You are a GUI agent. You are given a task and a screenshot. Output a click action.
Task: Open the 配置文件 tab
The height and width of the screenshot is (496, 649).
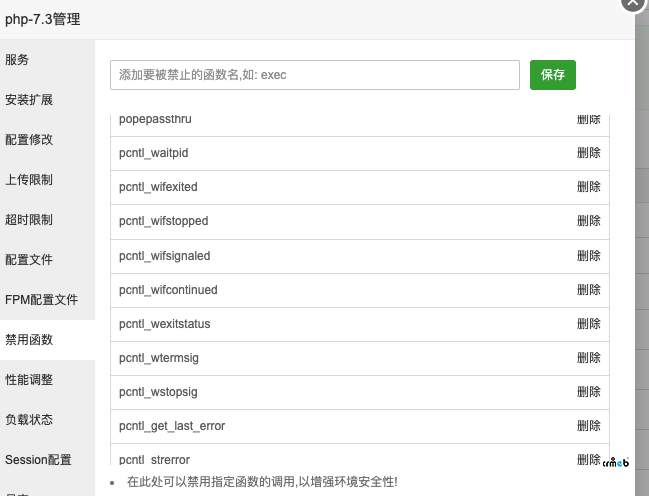pos(29,260)
